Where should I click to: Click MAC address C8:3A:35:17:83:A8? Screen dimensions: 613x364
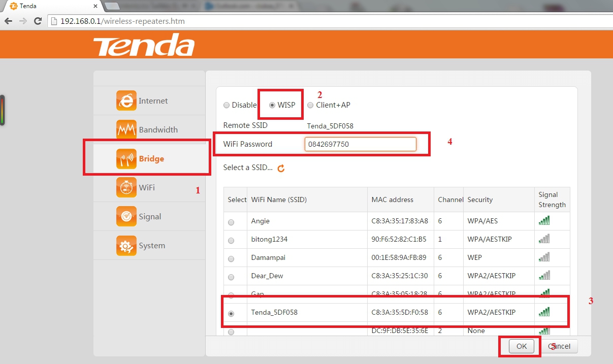400,221
